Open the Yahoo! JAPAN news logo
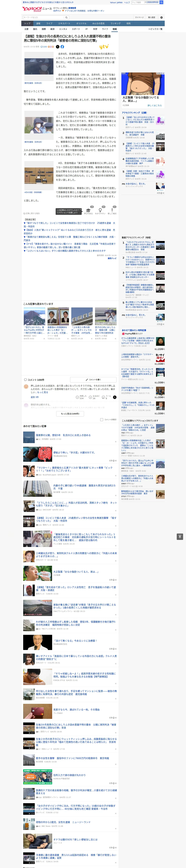 click(x=37, y=9)
